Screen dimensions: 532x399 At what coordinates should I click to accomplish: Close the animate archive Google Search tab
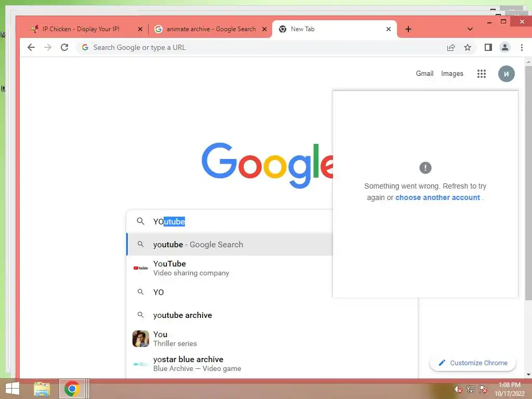264,29
